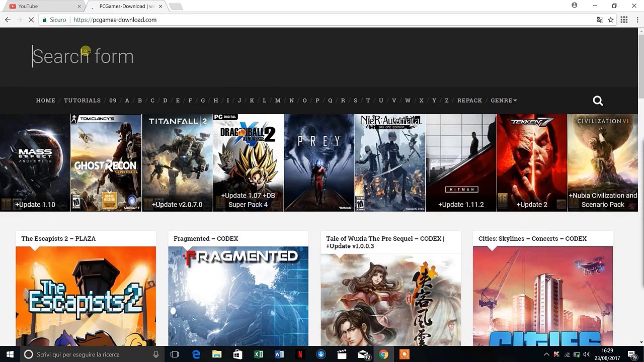Open The Escapists 2 – PLAZA post title
644x362 pixels.
[58, 238]
